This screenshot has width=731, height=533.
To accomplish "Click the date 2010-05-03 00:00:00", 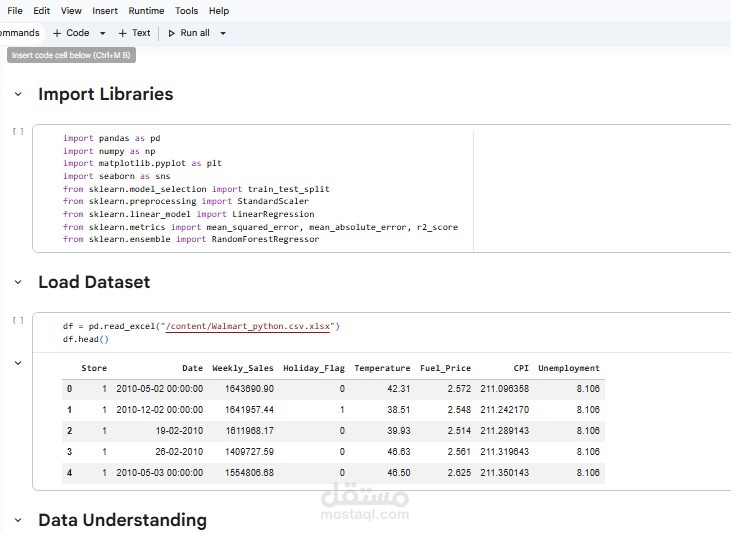I will pyautogui.click(x=160, y=473).
